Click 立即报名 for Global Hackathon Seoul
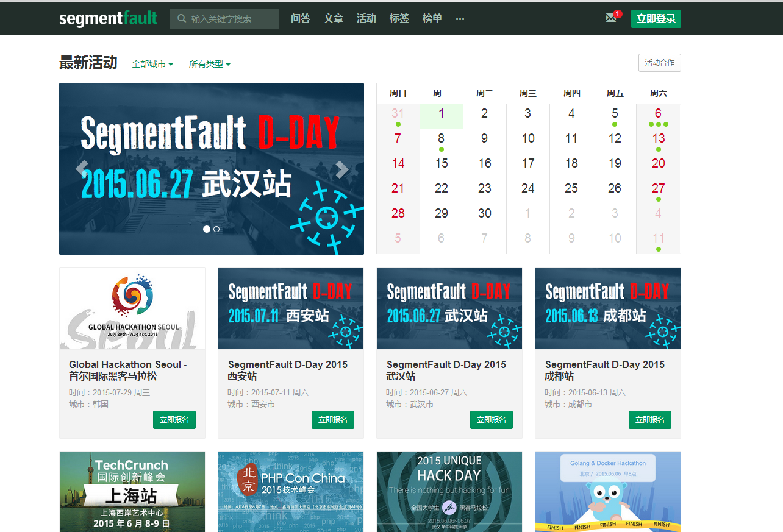Image resolution: width=783 pixels, height=532 pixels. click(174, 420)
